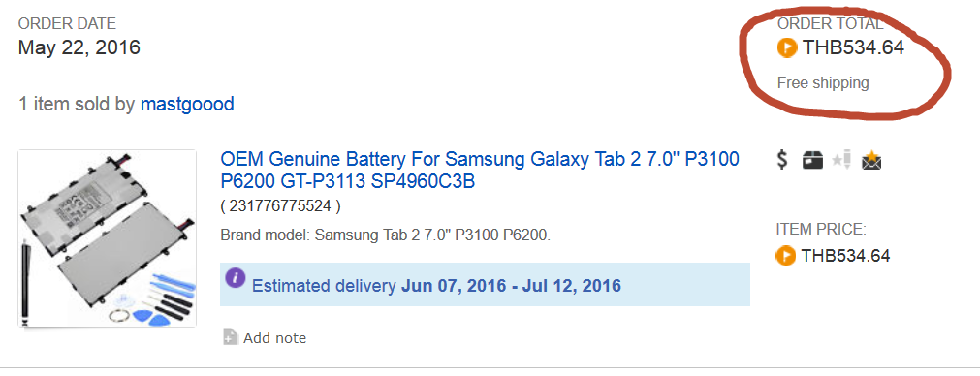Click the May 22, 2016 order date
This screenshot has width=980, height=376.
(x=79, y=47)
